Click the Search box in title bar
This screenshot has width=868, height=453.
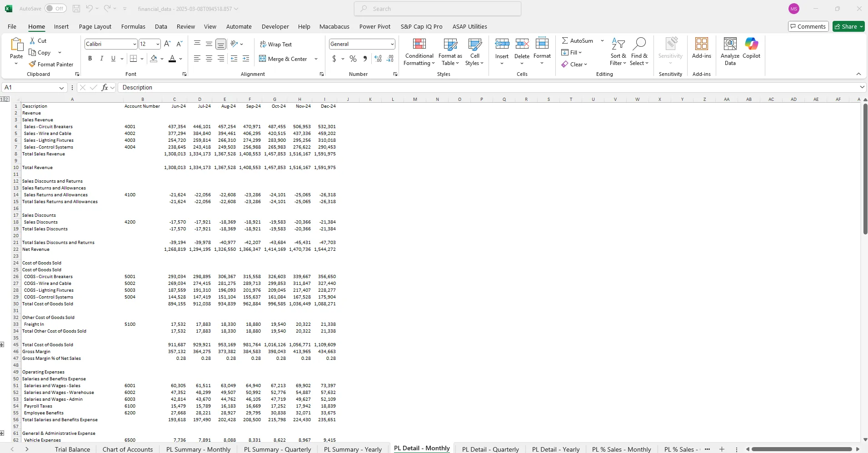pyautogui.click(x=437, y=9)
